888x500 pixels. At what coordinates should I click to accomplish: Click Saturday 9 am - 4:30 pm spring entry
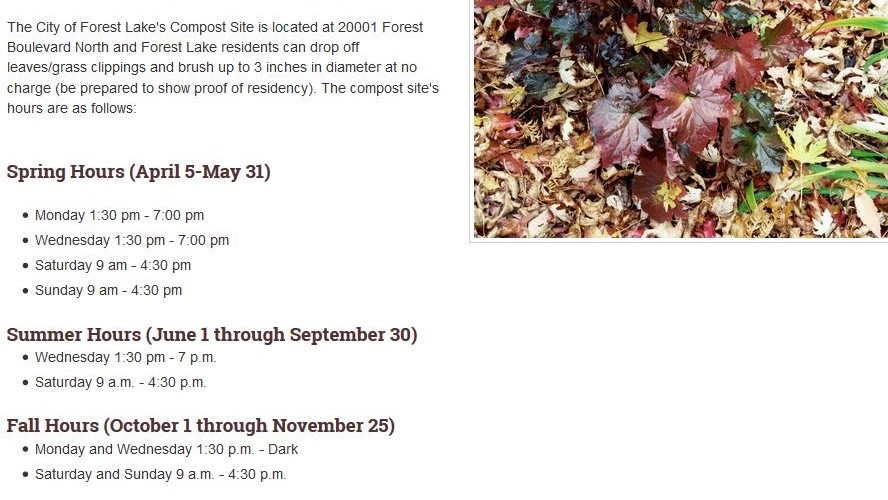point(113,265)
